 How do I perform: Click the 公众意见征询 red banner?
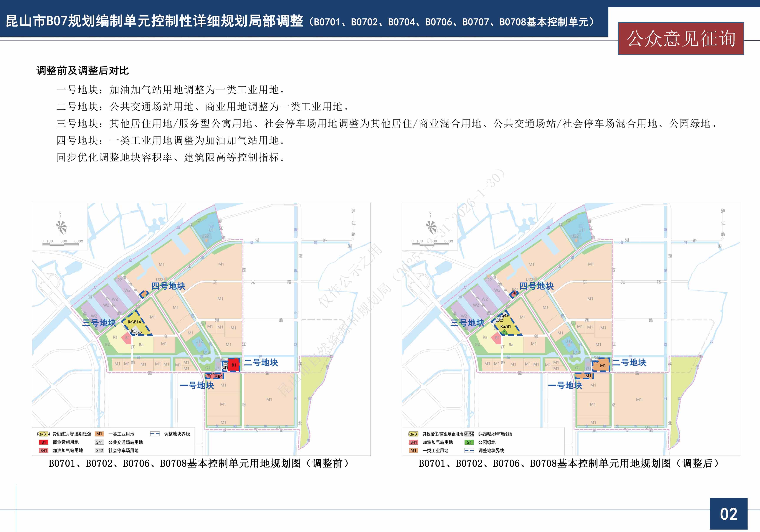point(681,39)
